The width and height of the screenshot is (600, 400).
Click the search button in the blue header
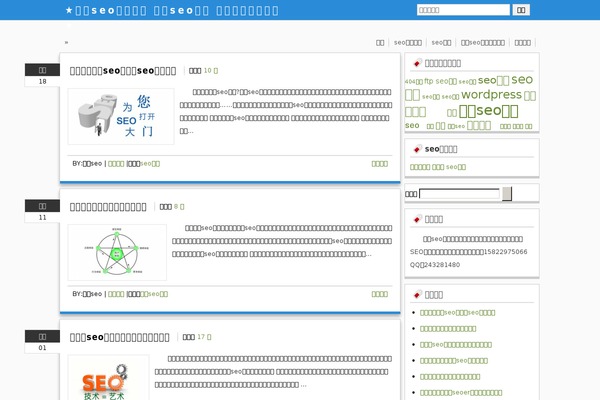tap(521, 10)
